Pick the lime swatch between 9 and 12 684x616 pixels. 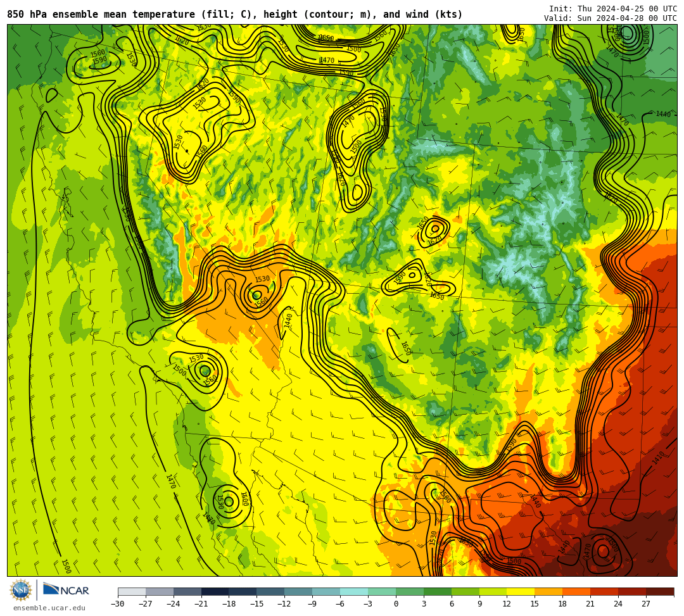point(493,591)
